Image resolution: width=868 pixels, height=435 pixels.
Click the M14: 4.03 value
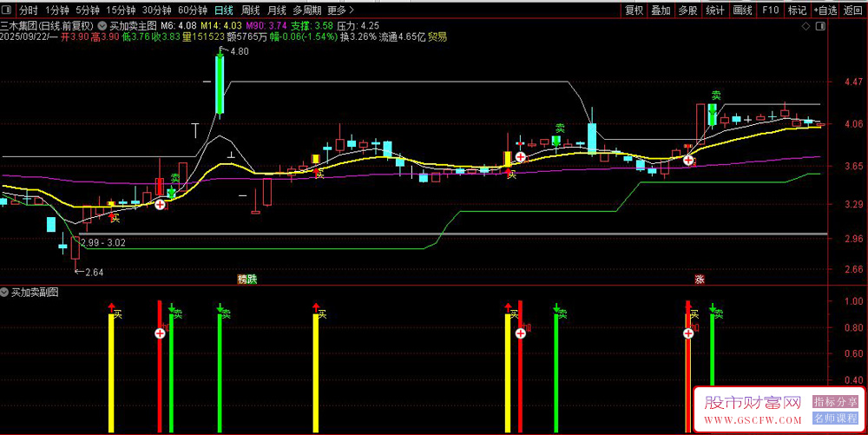(x=220, y=25)
